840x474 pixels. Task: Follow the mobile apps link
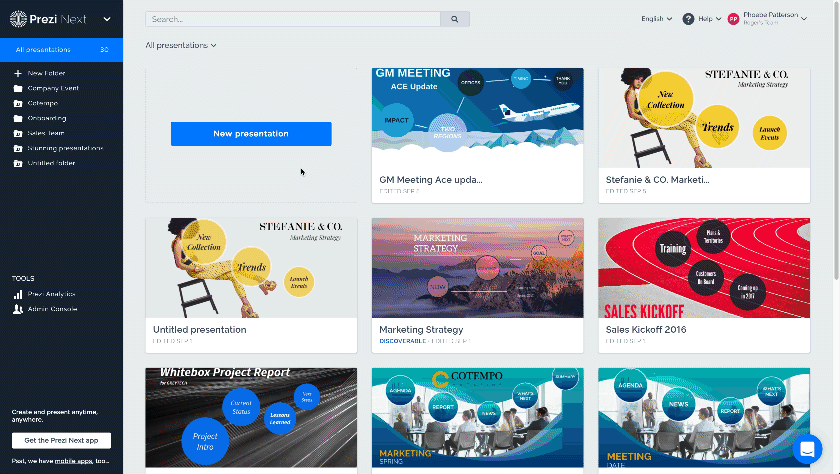coord(73,461)
